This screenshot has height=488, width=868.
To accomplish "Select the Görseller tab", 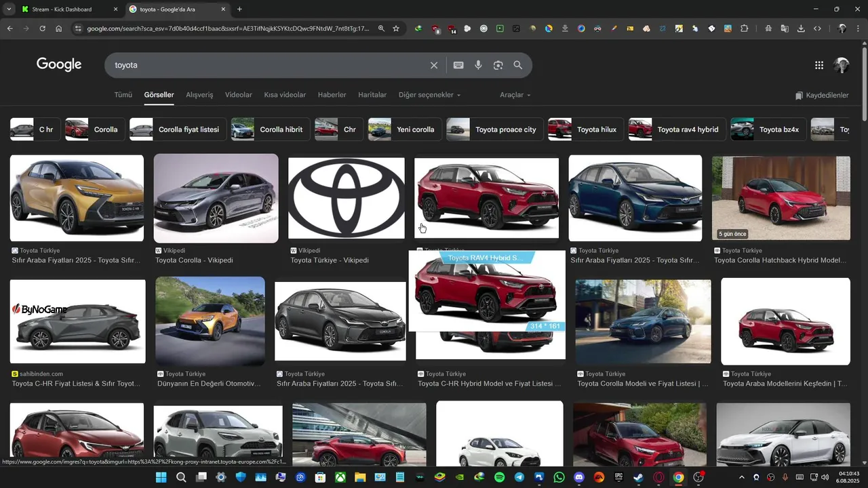I will [159, 95].
